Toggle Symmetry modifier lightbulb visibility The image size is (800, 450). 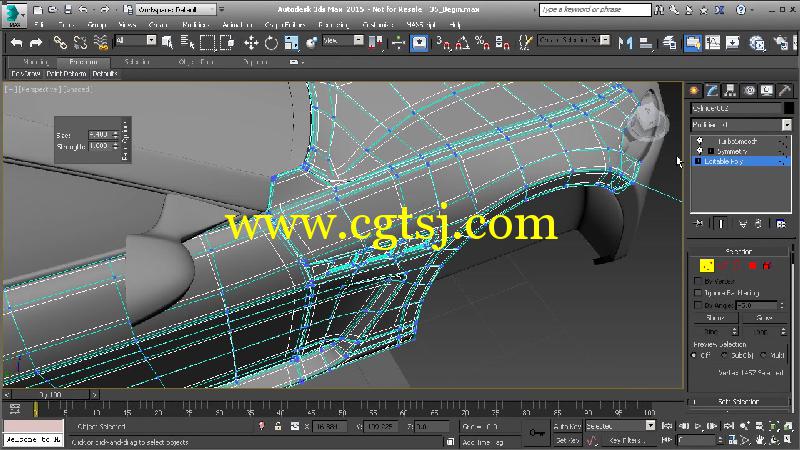click(699, 151)
